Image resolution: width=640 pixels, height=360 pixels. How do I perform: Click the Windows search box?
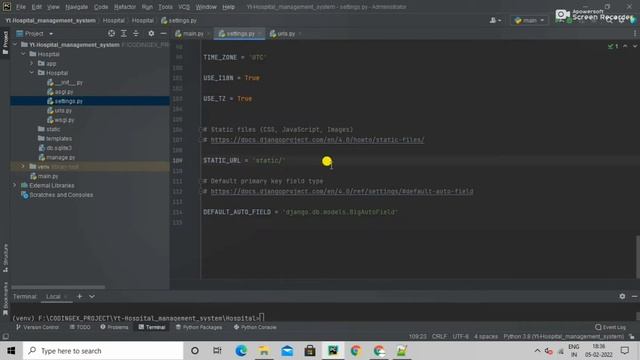103,351
